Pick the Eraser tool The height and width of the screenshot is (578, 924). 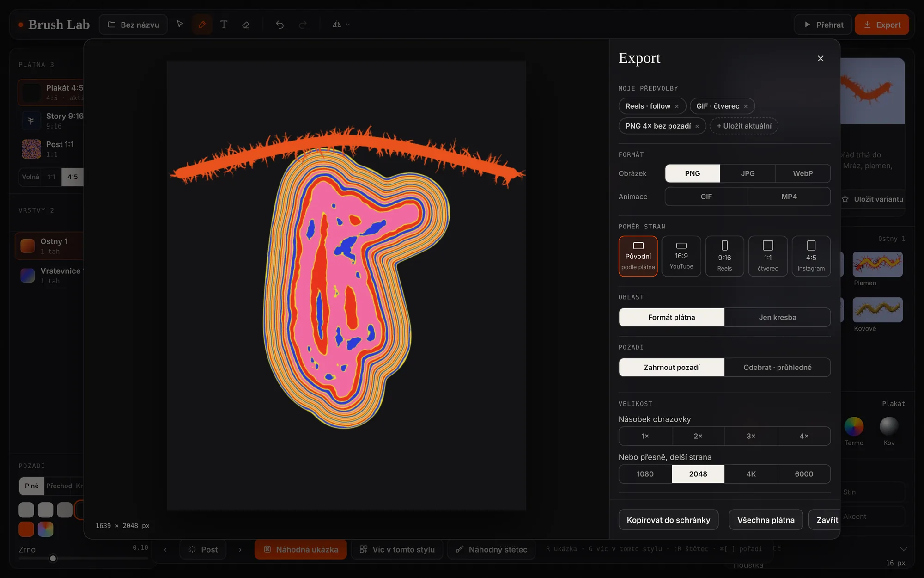246,24
